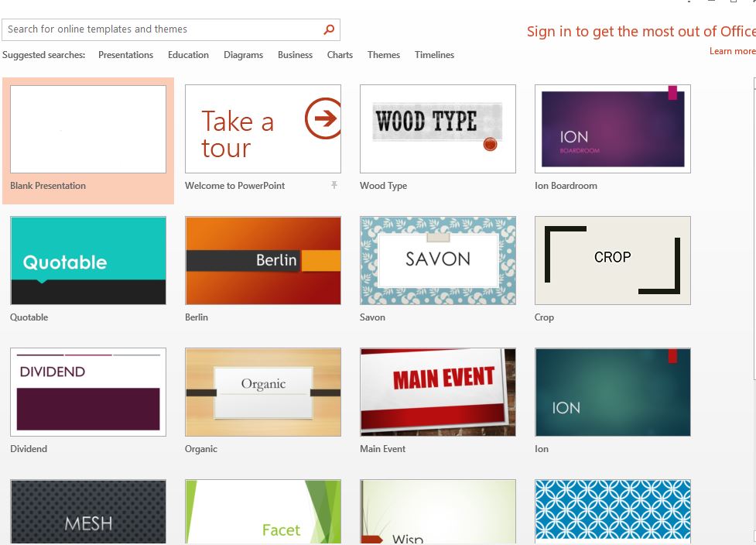Pick the Main Event template
The height and width of the screenshot is (545, 756).
click(x=438, y=392)
